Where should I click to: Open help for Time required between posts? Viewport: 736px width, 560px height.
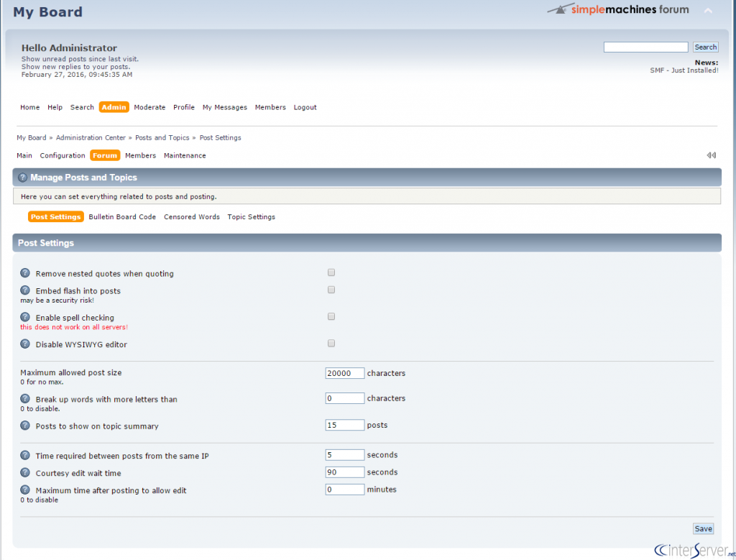click(25, 455)
